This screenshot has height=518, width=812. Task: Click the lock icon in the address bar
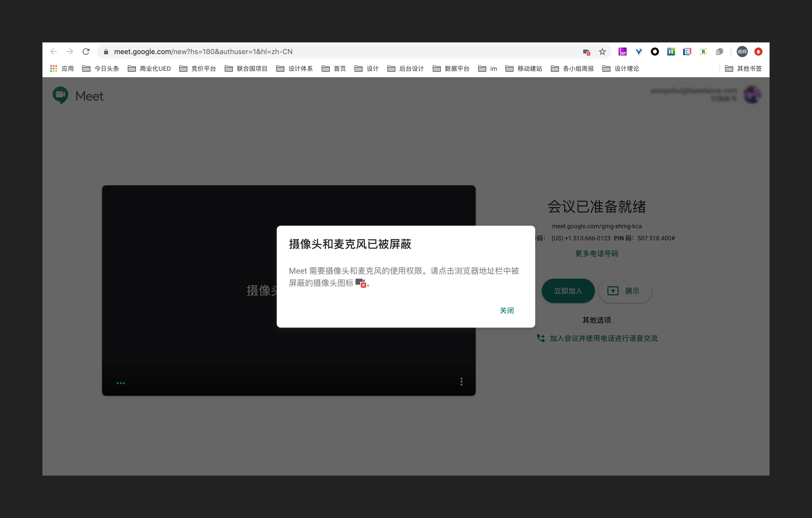(106, 51)
